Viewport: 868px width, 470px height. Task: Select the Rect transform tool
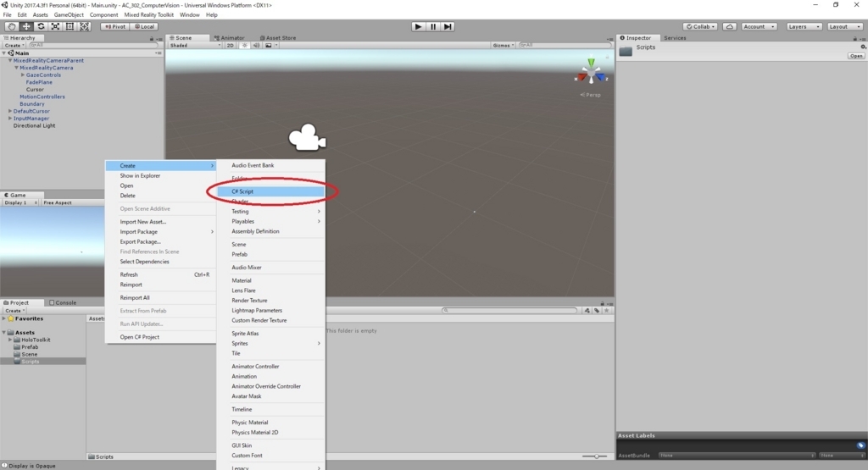[70, 26]
